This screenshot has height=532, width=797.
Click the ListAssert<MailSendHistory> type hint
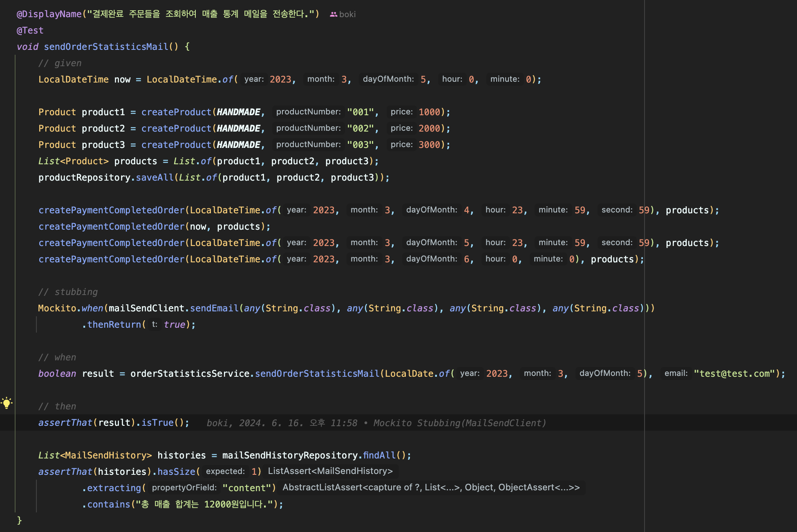(330, 471)
